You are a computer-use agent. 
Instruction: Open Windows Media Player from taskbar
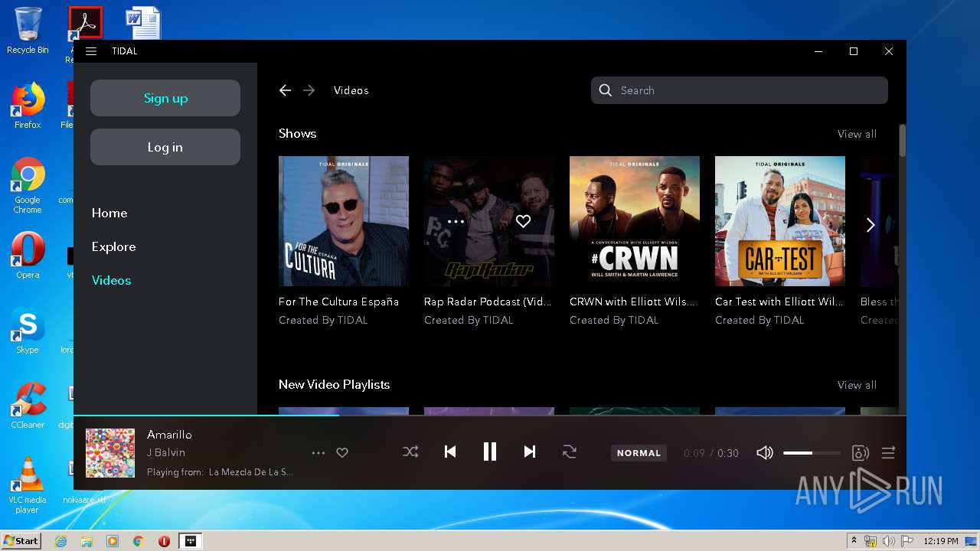point(113,541)
